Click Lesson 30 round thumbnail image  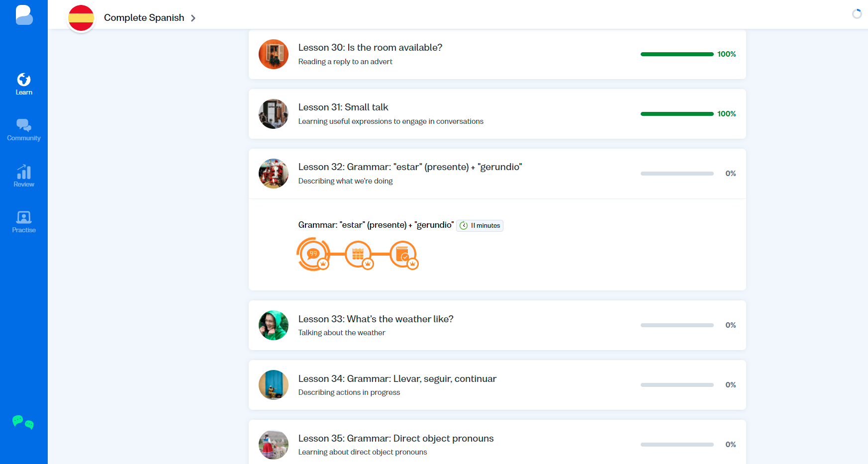tap(274, 54)
